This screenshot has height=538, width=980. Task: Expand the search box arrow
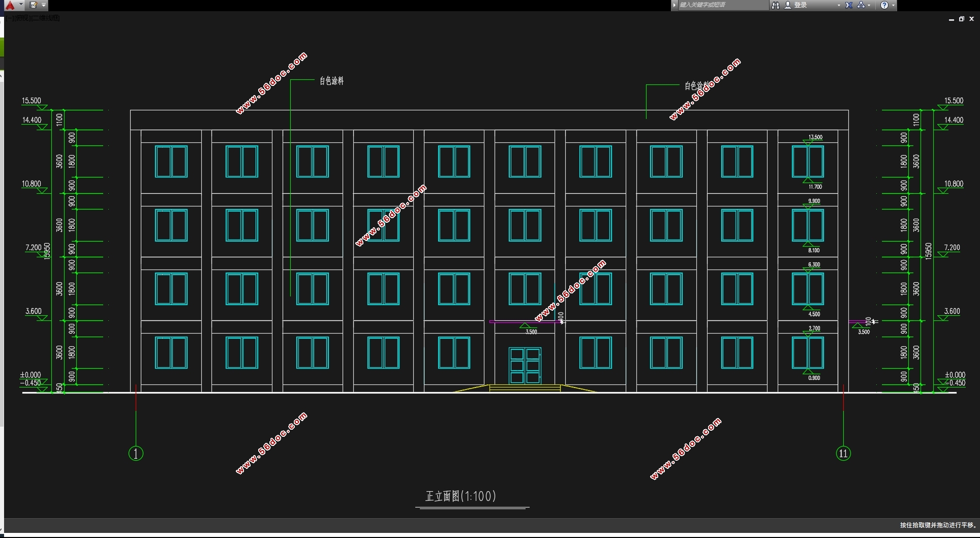(x=675, y=5)
